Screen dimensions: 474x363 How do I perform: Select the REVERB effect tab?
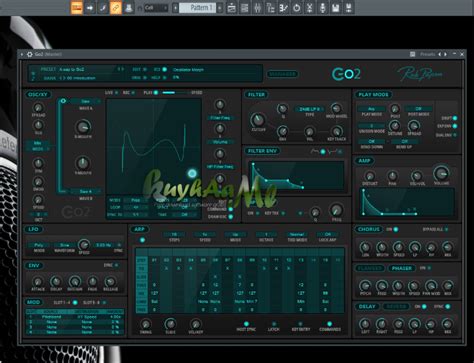point(396,306)
